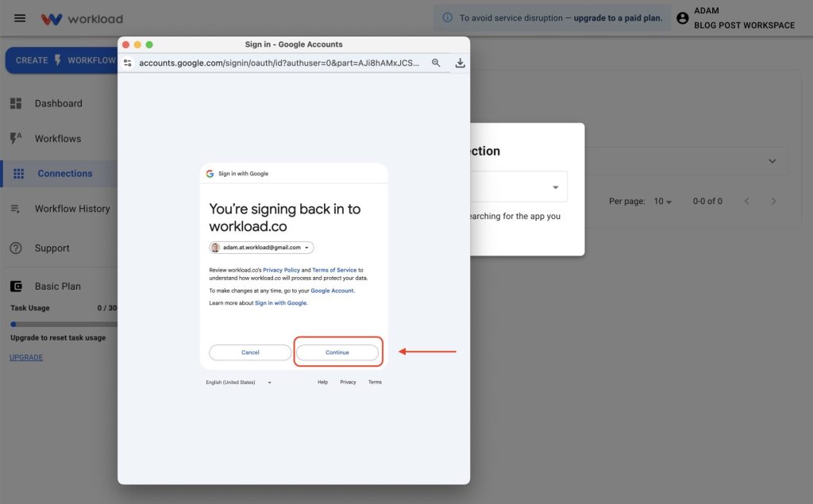813x504 pixels.
Task: Click the site settings icon in address bar
Action: coord(128,63)
